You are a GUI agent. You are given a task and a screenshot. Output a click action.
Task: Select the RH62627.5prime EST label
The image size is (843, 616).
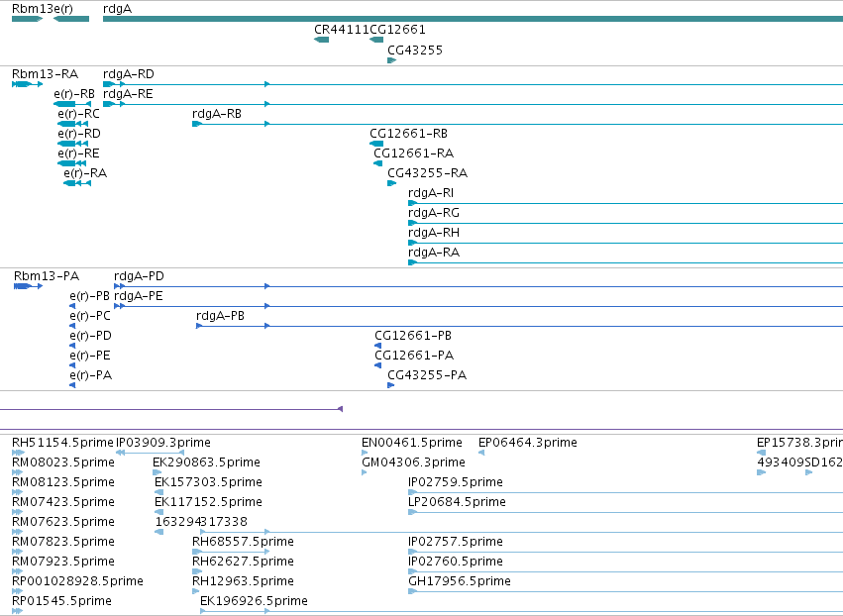(243, 563)
